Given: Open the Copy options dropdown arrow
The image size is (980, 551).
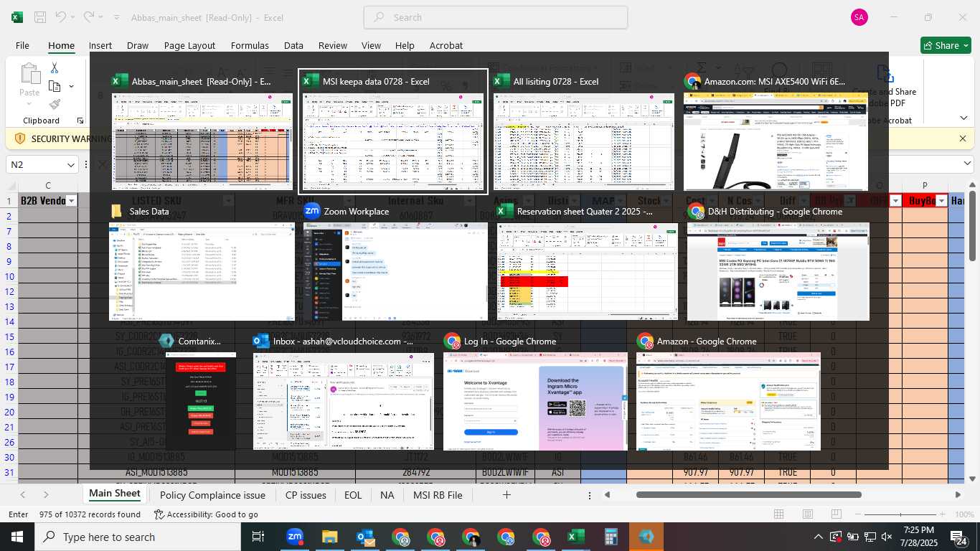Looking at the screenshot, I should click(71, 86).
